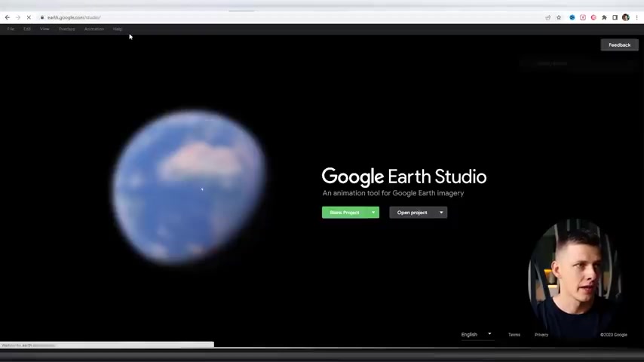Toggle the browser side panel icon
Viewport: 644px width, 362px height.
[x=615, y=17]
